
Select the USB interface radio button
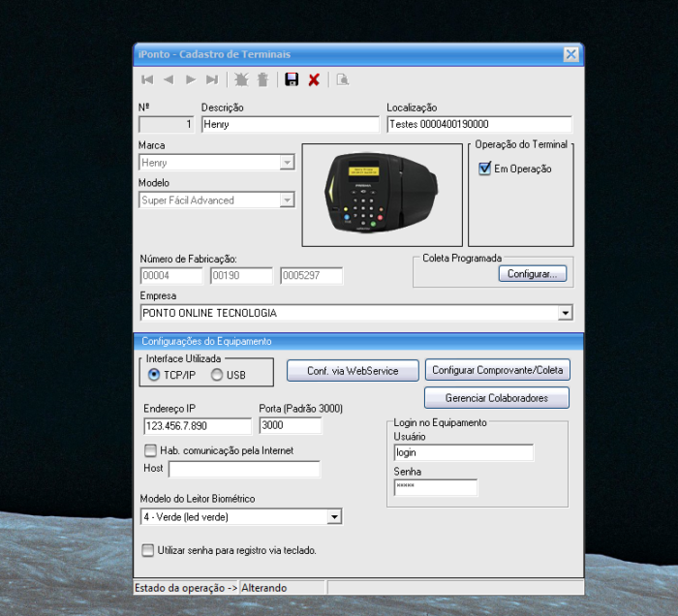tap(217, 375)
